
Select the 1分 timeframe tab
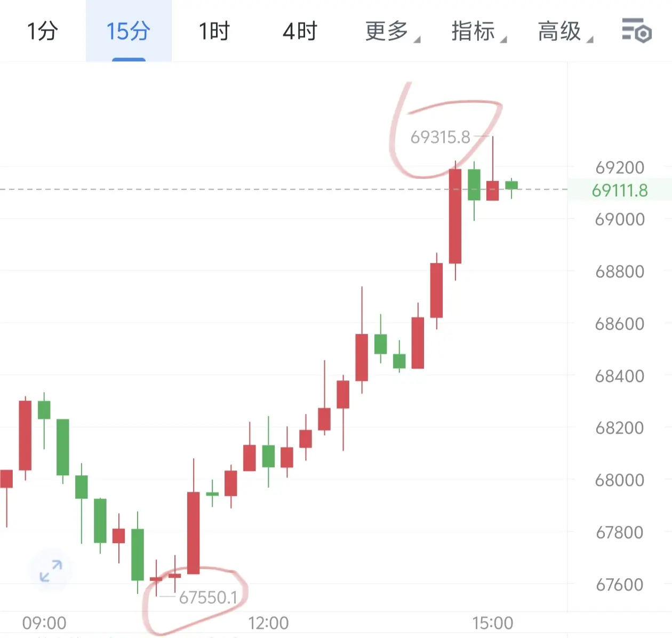tap(43, 31)
